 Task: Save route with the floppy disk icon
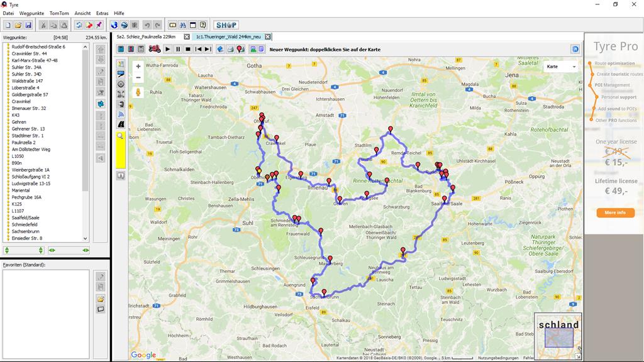[28, 25]
